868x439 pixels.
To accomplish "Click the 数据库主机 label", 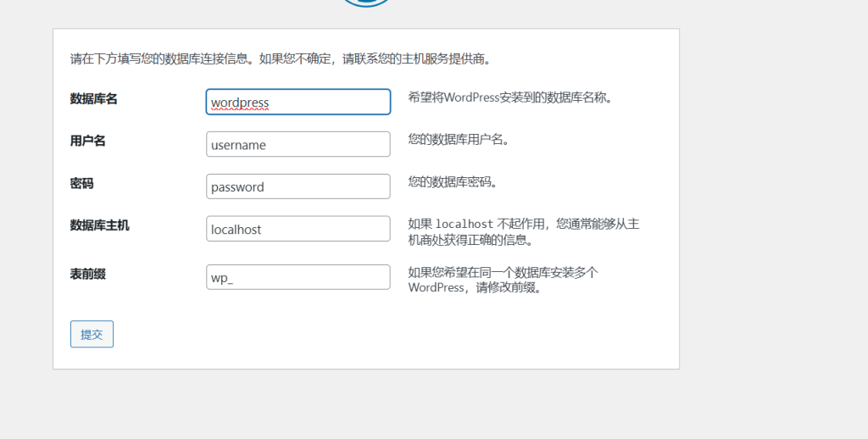I will pyautogui.click(x=99, y=226).
